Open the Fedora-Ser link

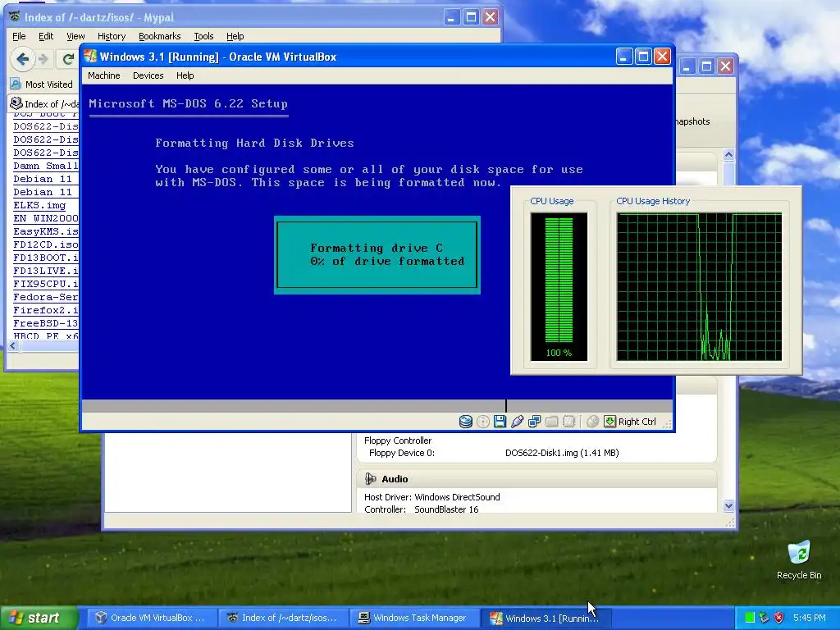[46, 297]
